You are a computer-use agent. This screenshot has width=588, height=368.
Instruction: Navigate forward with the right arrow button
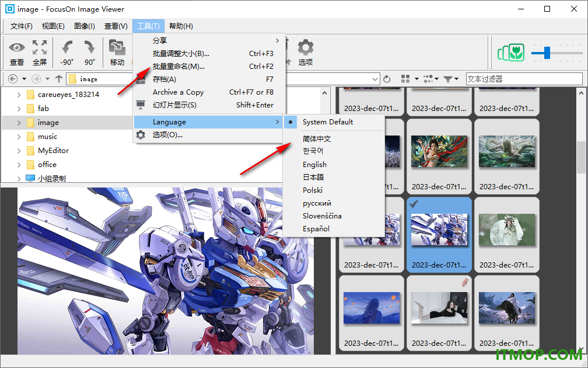pyautogui.click(x=36, y=79)
